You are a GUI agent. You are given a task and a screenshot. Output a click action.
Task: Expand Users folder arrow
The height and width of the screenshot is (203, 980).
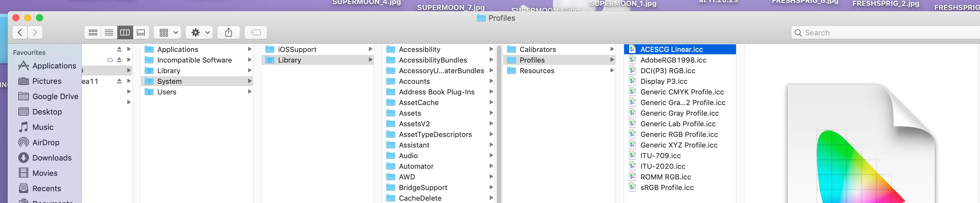(x=250, y=92)
